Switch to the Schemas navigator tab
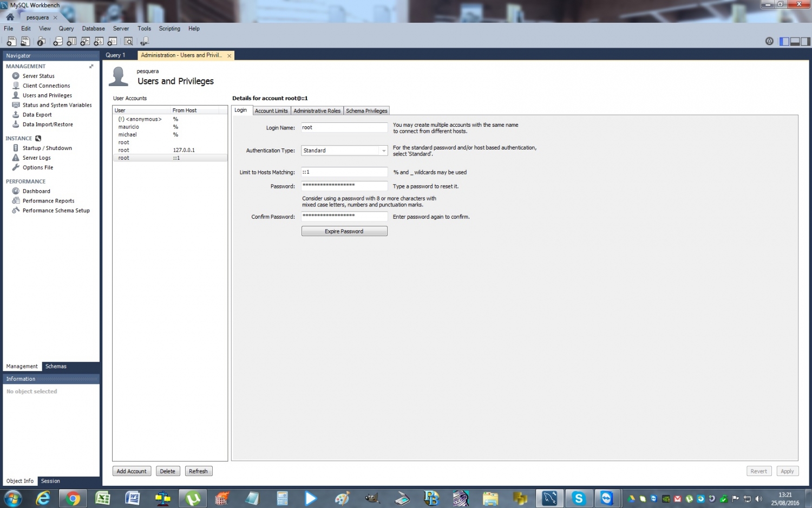The image size is (812, 508). tap(56, 367)
